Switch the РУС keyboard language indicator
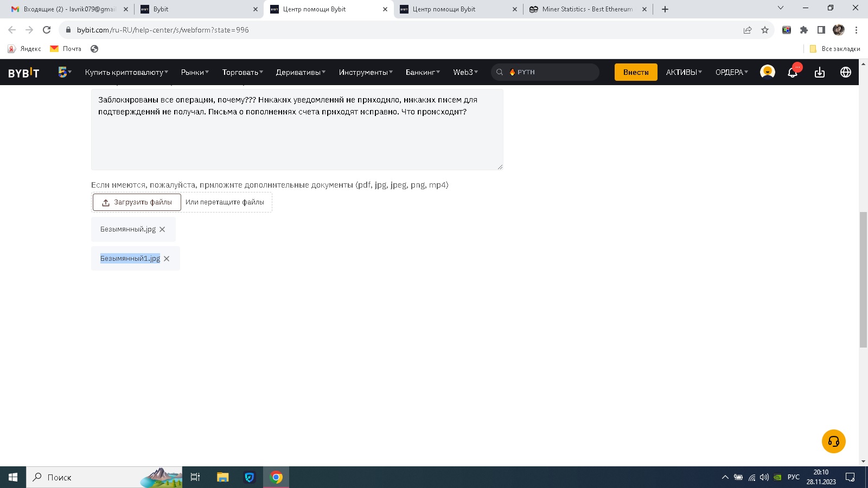Screen dimensions: 868x488 tap(794, 477)
